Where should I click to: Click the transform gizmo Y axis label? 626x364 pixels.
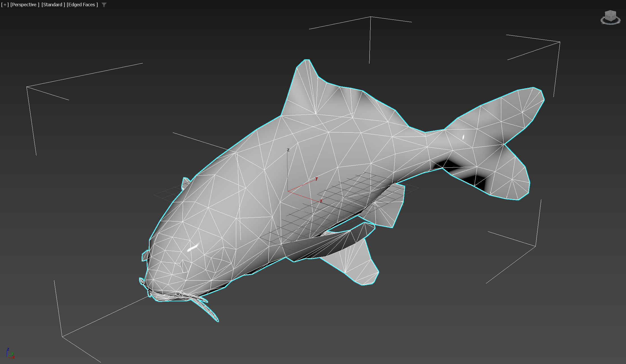(317, 178)
